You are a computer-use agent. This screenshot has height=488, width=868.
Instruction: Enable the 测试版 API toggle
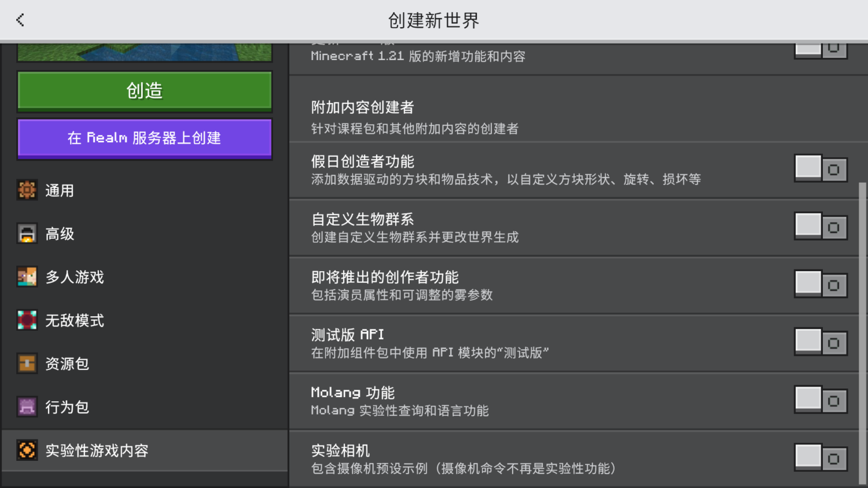point(821,342)
